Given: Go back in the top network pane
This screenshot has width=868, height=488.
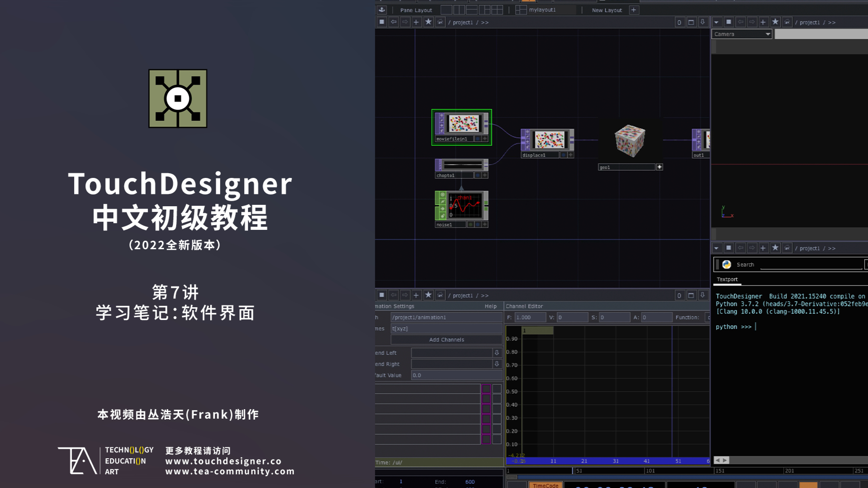Looking at the screenshot, I should pos(393,22).
